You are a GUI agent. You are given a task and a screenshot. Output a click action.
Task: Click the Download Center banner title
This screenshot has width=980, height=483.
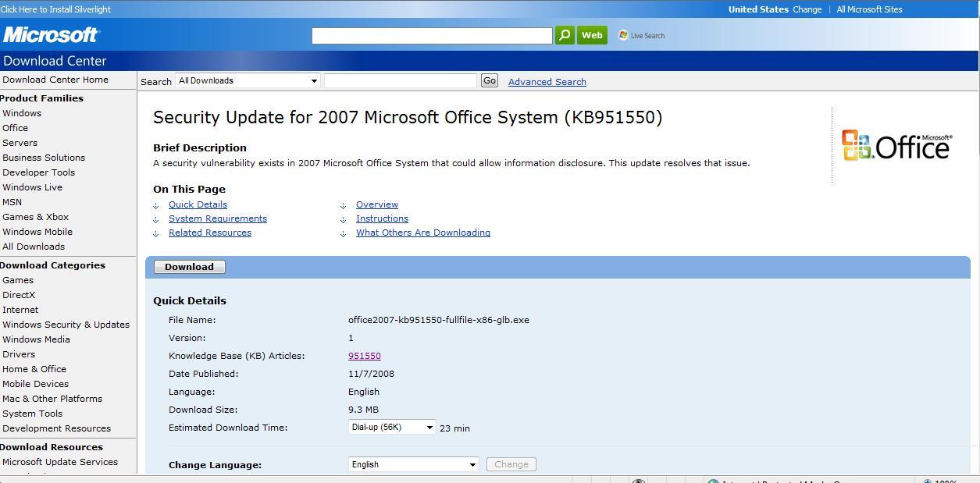click(x=55, y=61)
